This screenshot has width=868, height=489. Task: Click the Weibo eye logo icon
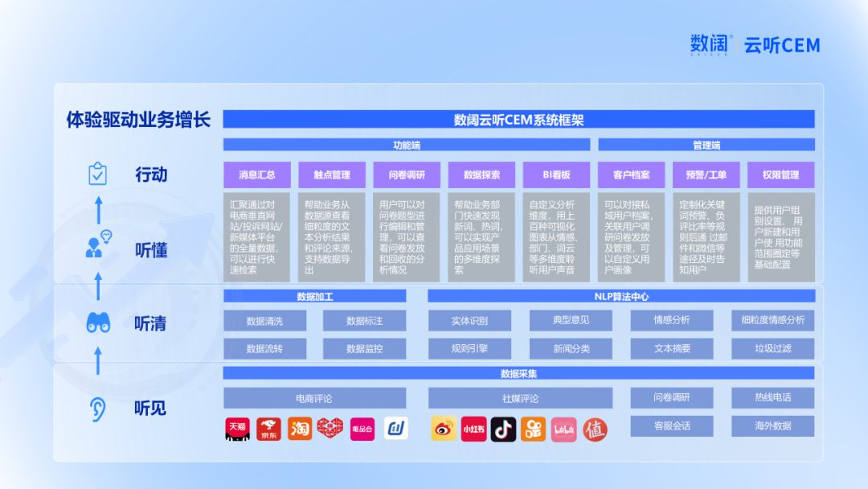[x=444, y=429]
